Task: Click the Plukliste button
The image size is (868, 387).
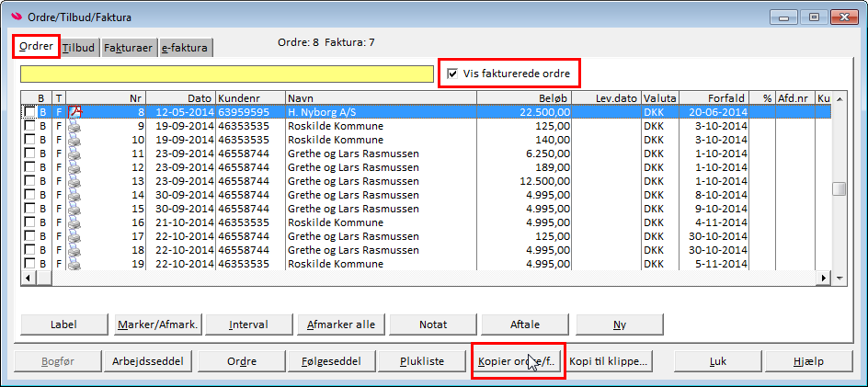Action: (x=422, y=361)
